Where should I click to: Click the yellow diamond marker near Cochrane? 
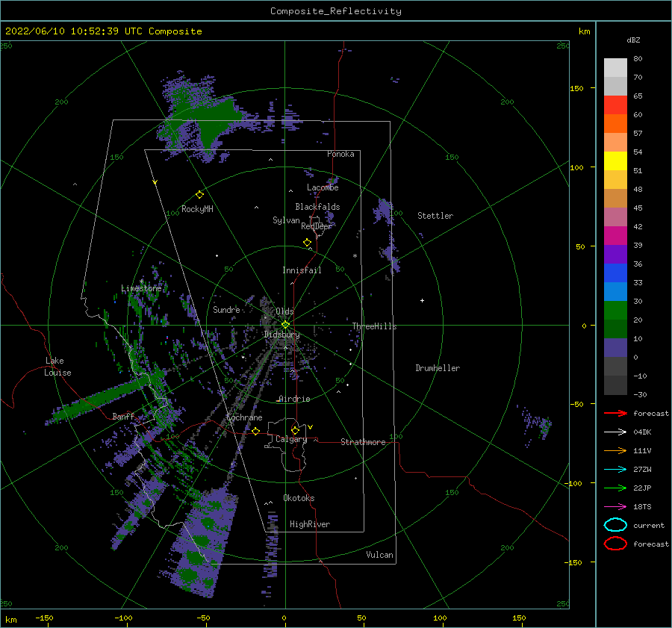tap(255, 431)
